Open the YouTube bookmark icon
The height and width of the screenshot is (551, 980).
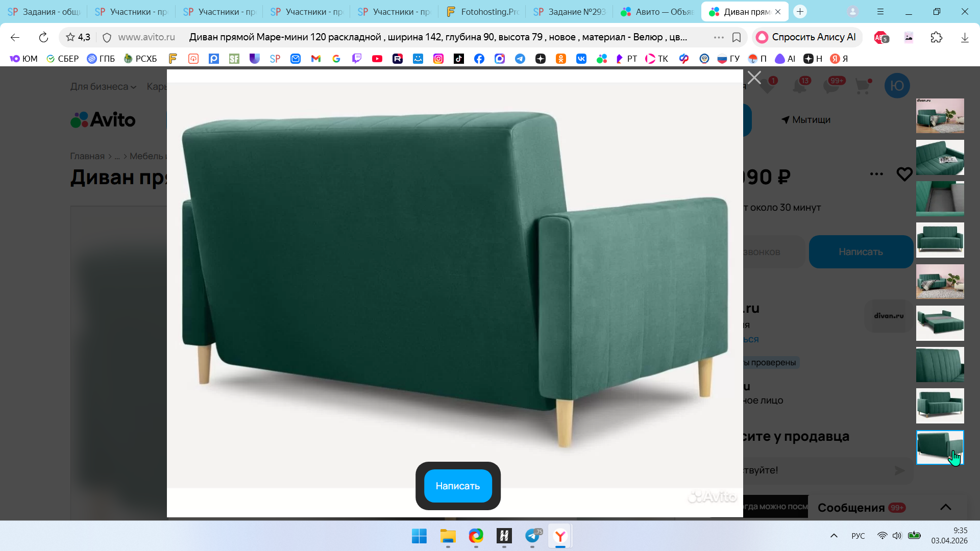coord(377,59)
